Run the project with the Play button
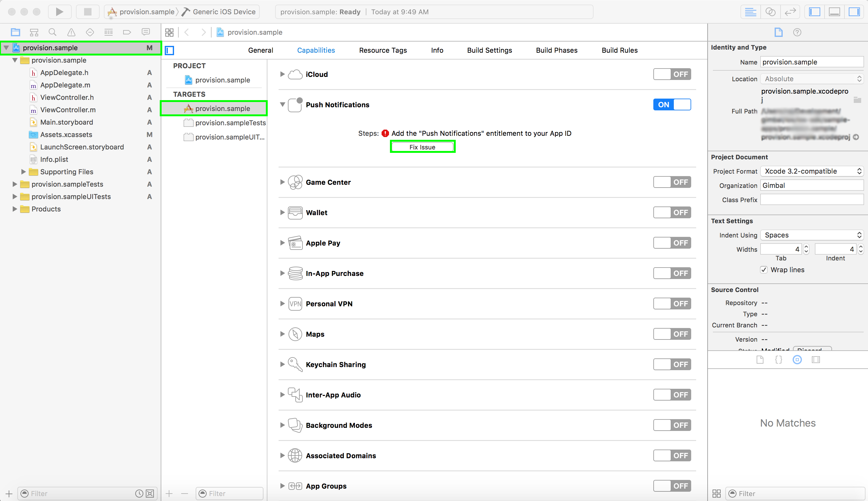 coord(59,12)
